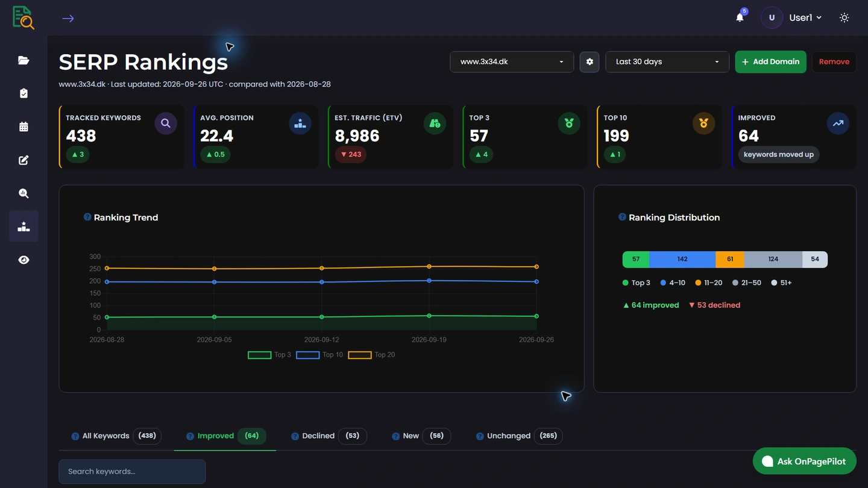Toggle Top 3 series in chart legend
The height and width of the screenshot is (488, 868).
pyautogui.click(x=269, y=355)
